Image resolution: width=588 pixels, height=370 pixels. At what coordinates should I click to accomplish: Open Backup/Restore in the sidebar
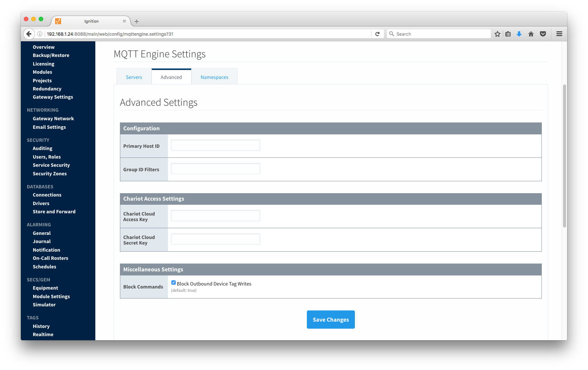(x=51, y=55)
